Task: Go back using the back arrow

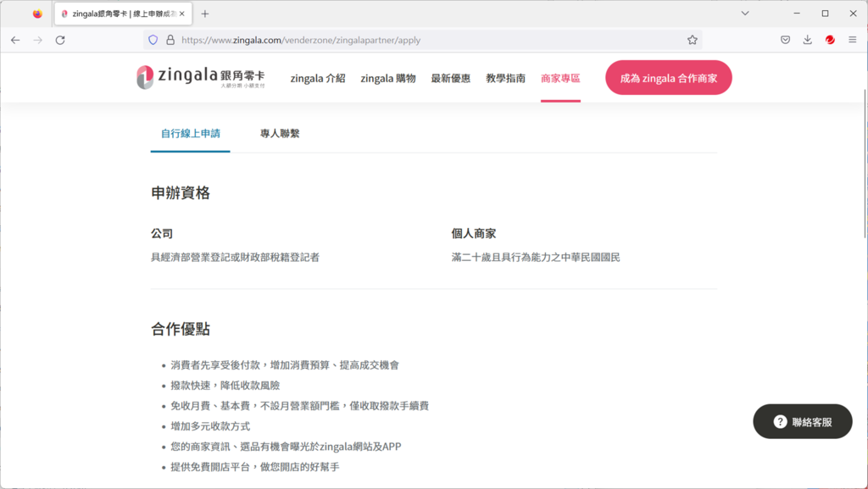Action: (x=15, y=40)
